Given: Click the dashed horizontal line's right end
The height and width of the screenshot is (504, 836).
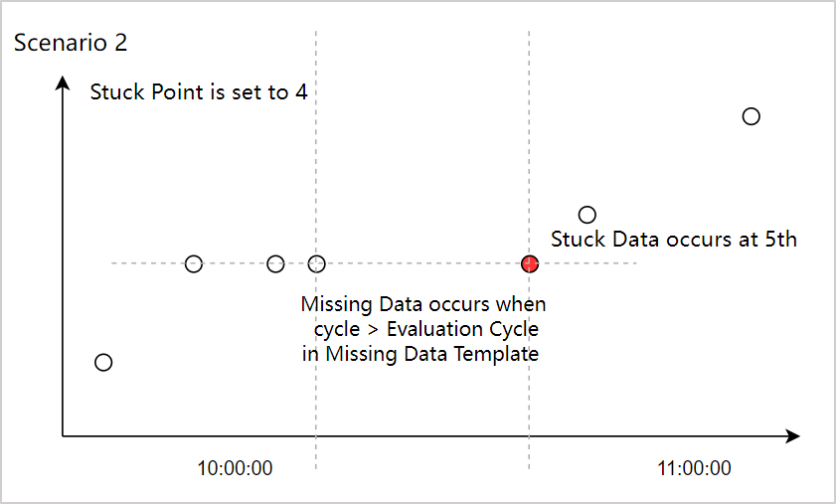Looking at the screenshot, I should [x=632, y=263].
